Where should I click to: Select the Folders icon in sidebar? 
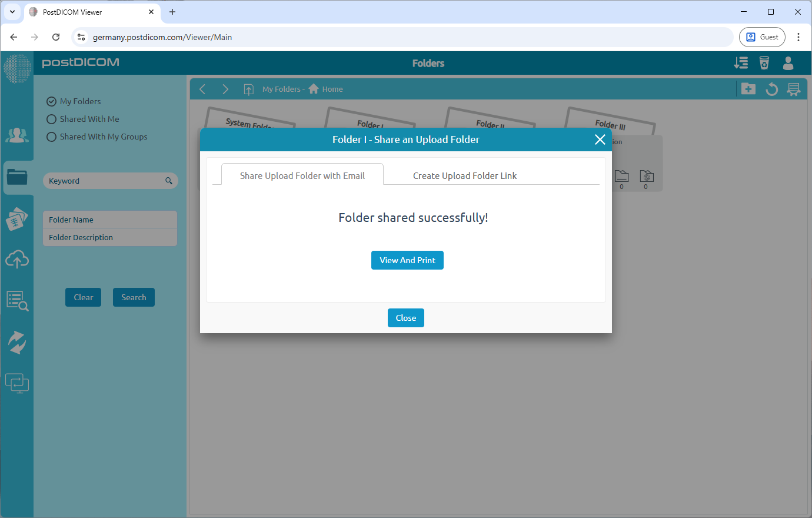pos(17,177)
